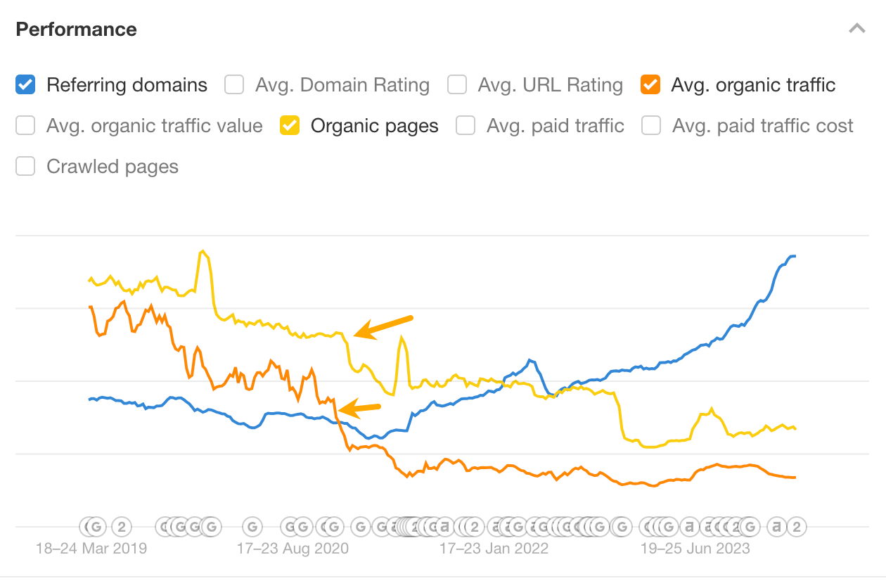Uncheck the Referring domains checkbox
The height and width of the screenshot is (588, 886).
pos(25,84)
